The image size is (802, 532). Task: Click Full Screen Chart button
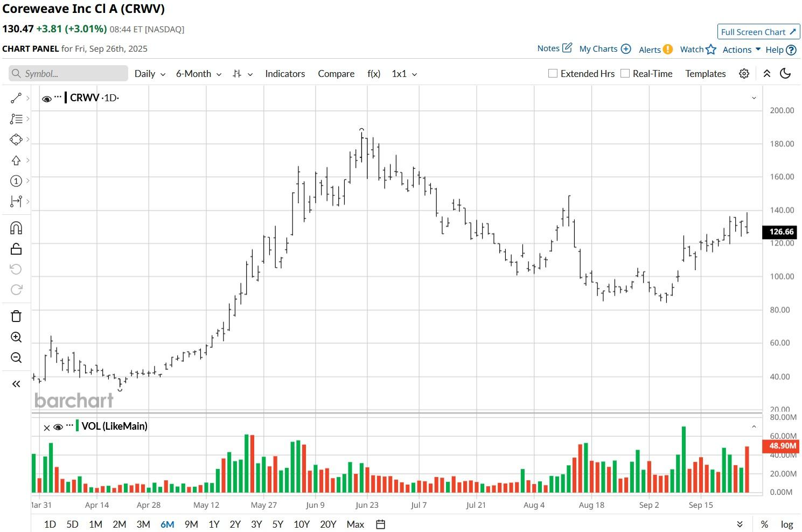[758, 32]
